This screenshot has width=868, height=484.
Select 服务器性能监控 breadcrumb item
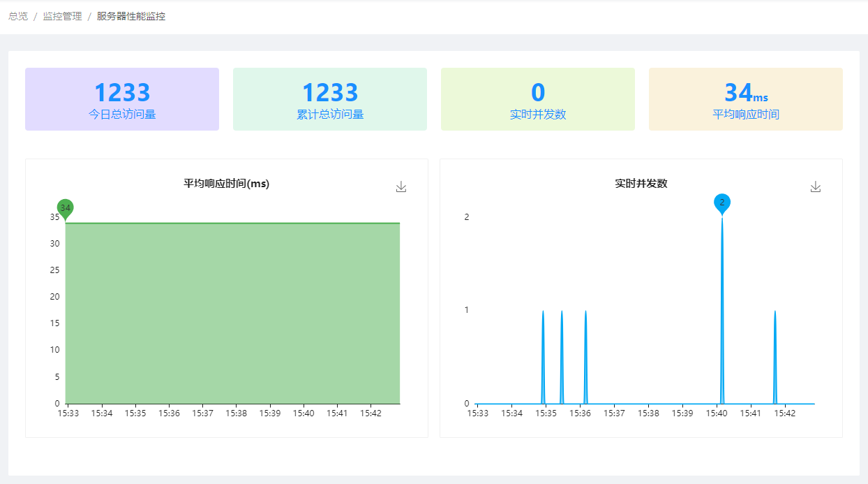131,16
